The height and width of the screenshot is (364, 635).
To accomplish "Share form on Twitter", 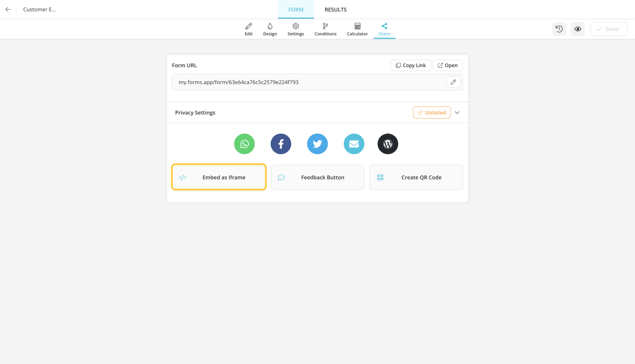I will 317,144.
